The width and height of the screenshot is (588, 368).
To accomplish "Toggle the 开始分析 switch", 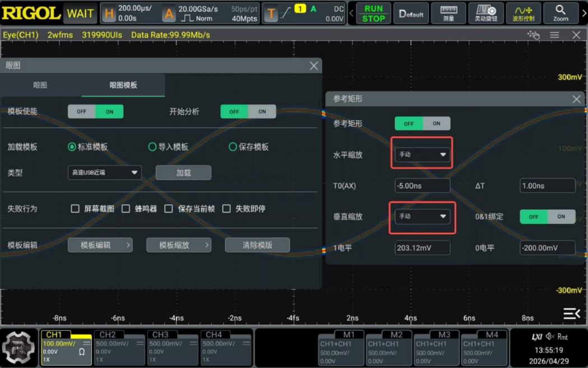I will tap(248, 111).
